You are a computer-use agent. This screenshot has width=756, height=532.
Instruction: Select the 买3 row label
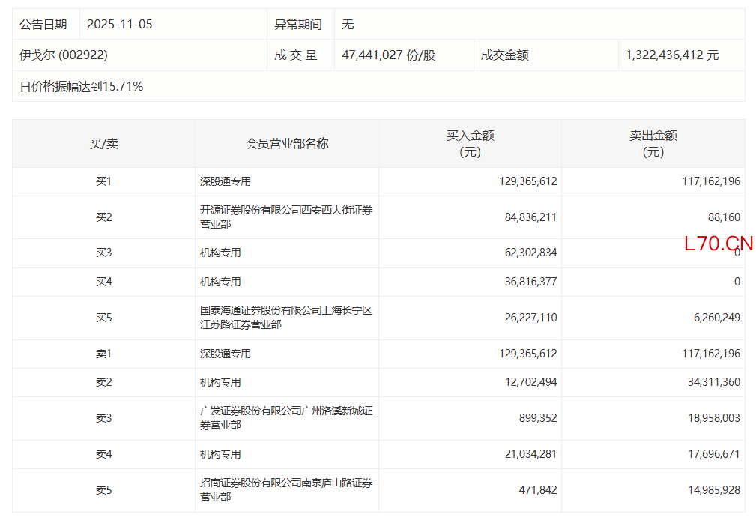click(x=103, y=253)
